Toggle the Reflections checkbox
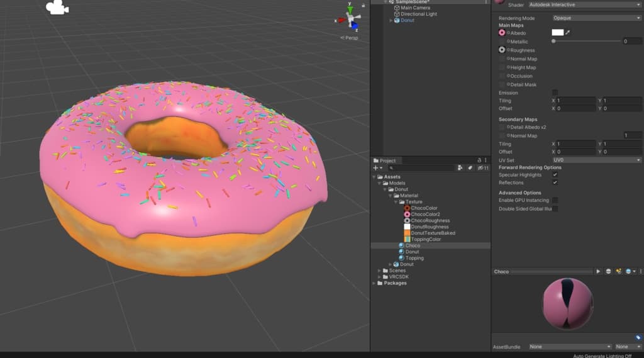The width and height of the screenshot is (644, 358). [555, 182]
